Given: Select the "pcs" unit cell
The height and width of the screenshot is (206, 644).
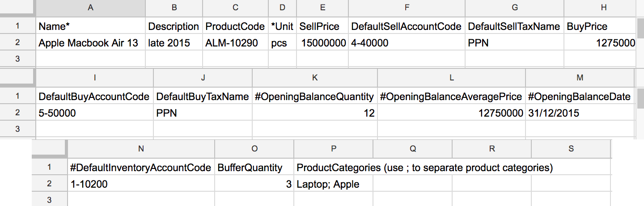Looking at the screenshot, I should point(282,43).
